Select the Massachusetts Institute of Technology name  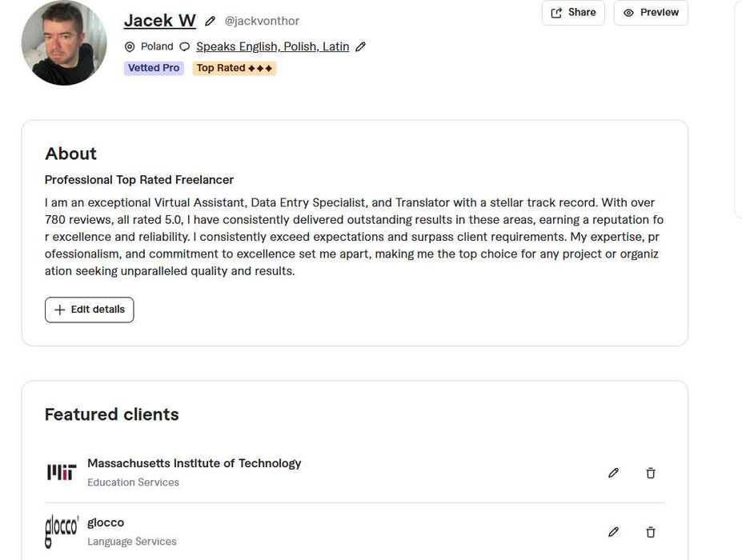(194, 463)
